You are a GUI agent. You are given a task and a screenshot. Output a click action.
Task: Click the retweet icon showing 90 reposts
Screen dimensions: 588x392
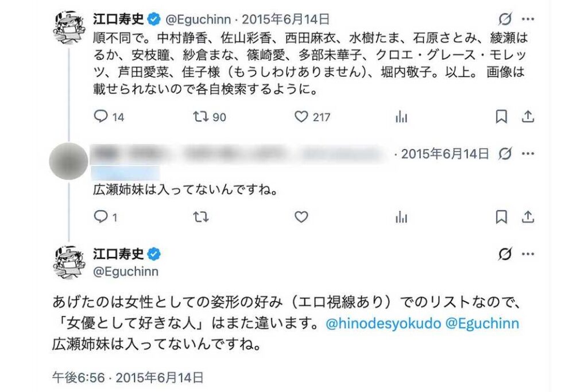(200, 117)
